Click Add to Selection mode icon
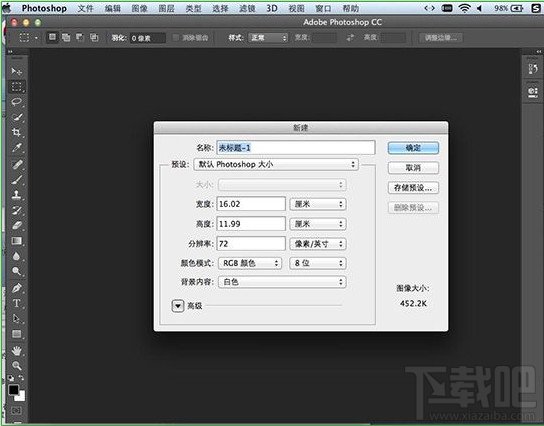The height and width of the screenshot is (426, 544). click(x=66, y=37)
